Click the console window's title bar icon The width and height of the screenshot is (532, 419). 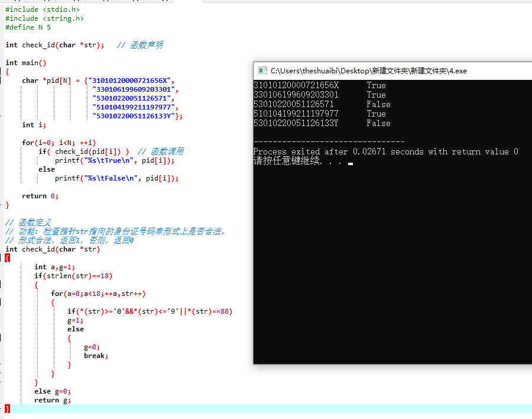point(262,70)
